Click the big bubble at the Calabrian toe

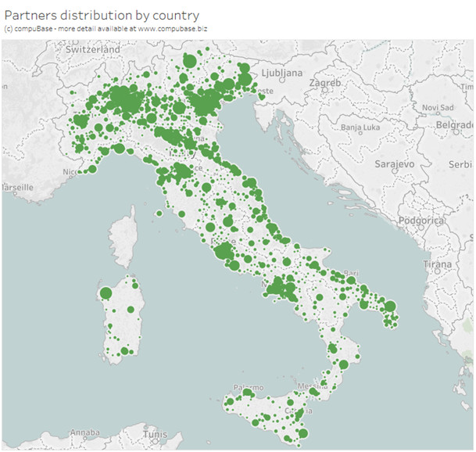pyautogui.click(x=342, y=364)
